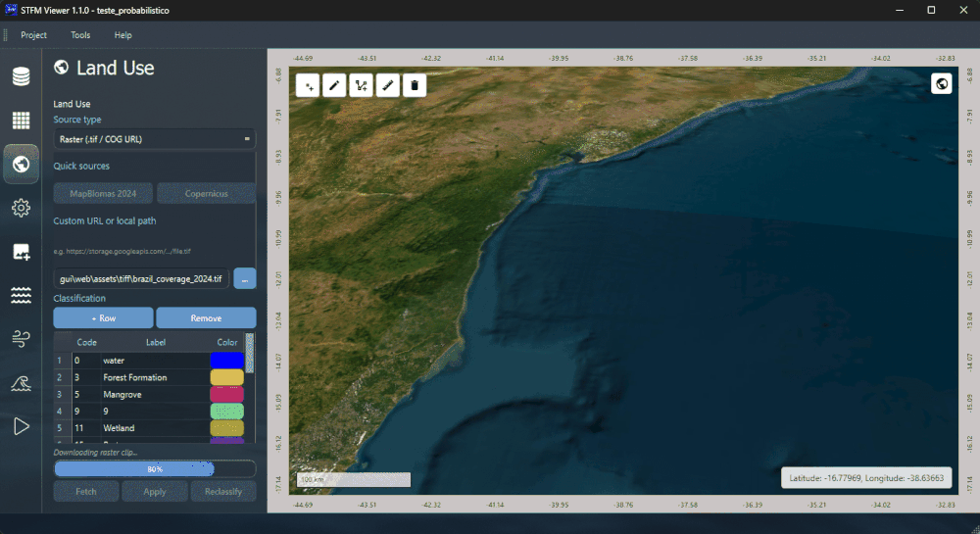Open the Project menu
The image size is (980, 534).
click(x=33, y=35)
